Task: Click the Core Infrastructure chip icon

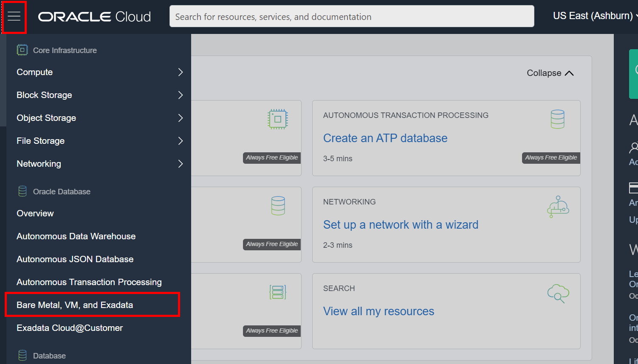Action: point(22,50)
